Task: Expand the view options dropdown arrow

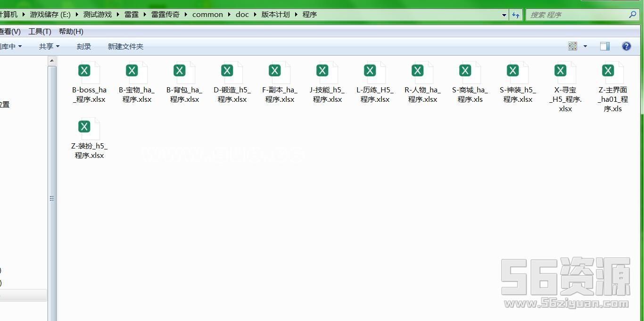Action: (x=585, y=46)
